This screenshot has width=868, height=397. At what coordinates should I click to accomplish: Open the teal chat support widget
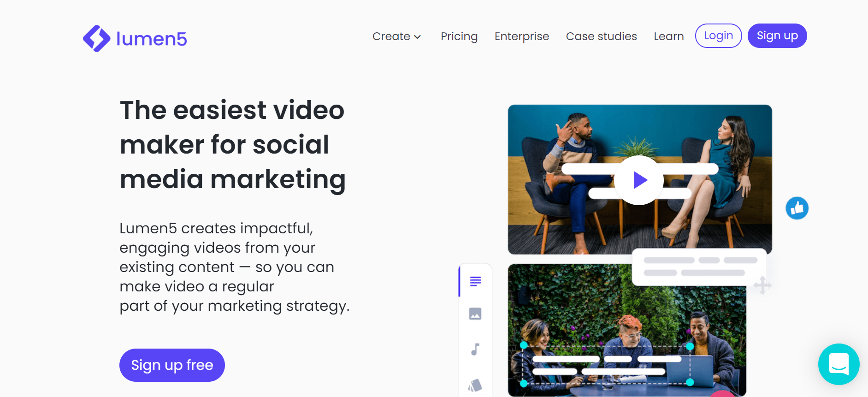click(838, 364)
